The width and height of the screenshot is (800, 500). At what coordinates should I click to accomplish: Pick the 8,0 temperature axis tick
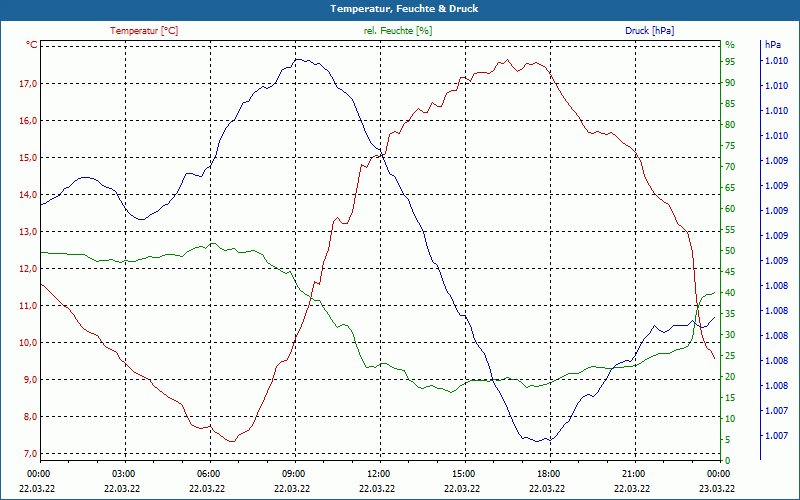(30, 416)
